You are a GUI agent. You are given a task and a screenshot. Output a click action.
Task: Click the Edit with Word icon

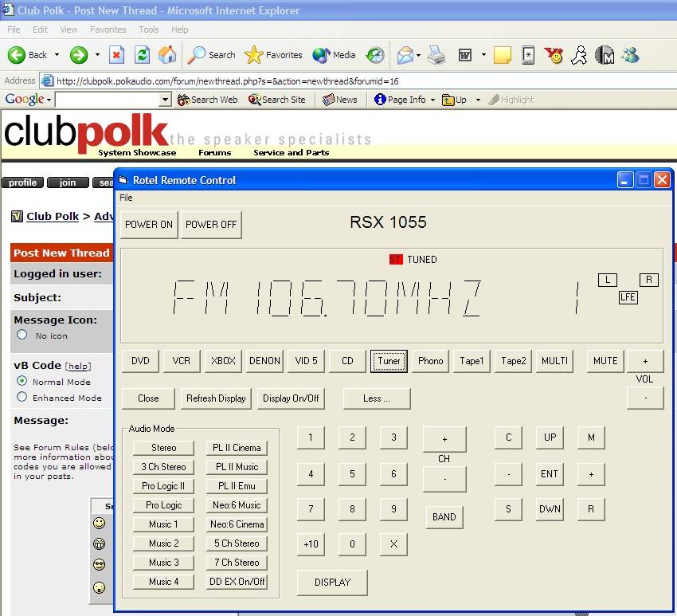click(x=464, y=55)
